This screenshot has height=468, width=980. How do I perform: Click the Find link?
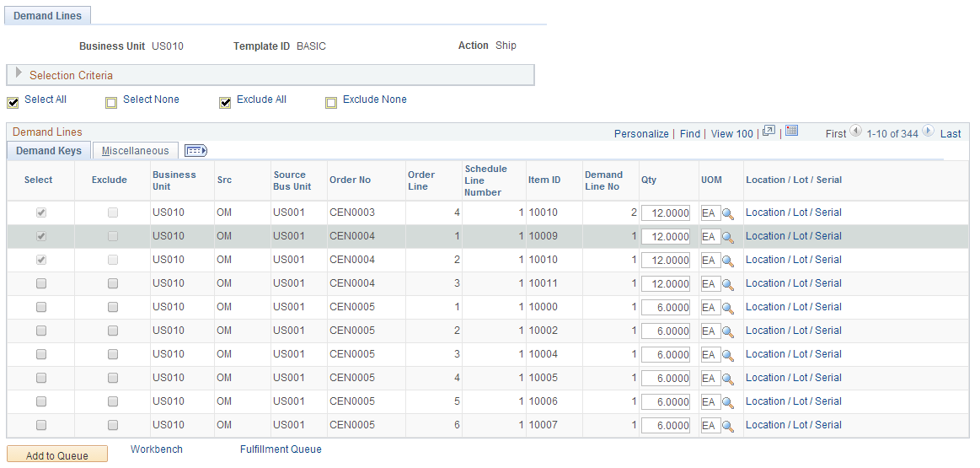pyautogui.click(x=690, y=134)
